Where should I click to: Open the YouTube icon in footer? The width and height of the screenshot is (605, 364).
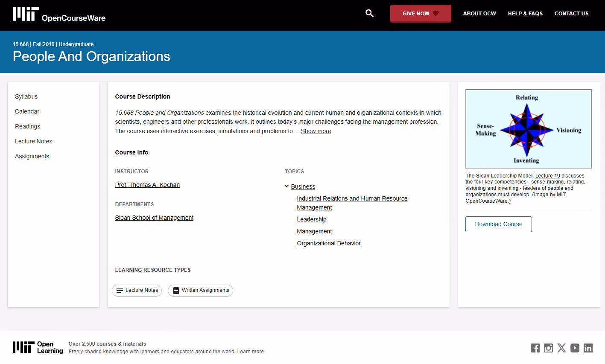coord(575,348)
